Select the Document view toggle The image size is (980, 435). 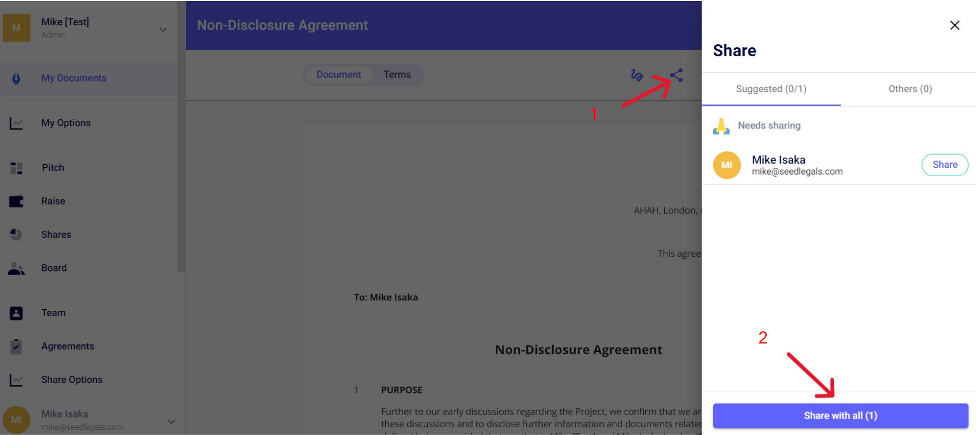(338, 75)
